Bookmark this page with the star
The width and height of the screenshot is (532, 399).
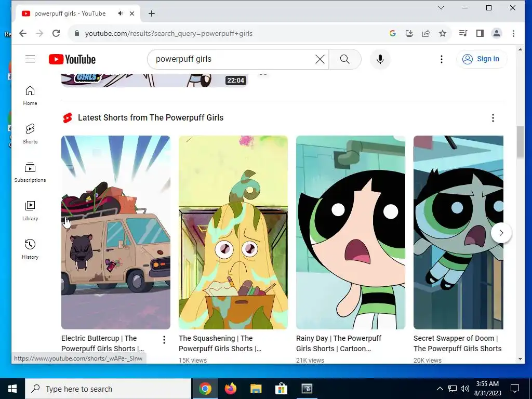443,33
